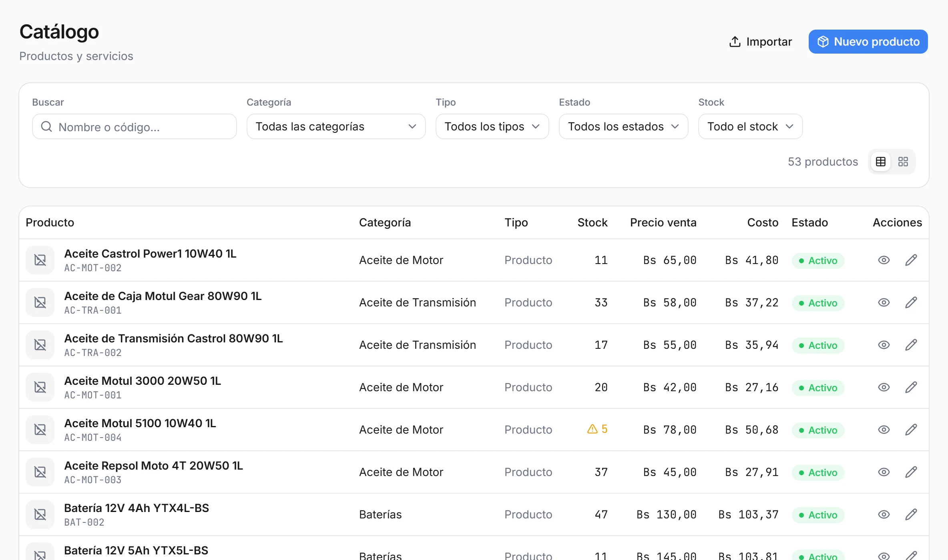Click the 53 productos count label
Image resolution: width=948 pixels, height=560 pixels.
tap(823, 162)
